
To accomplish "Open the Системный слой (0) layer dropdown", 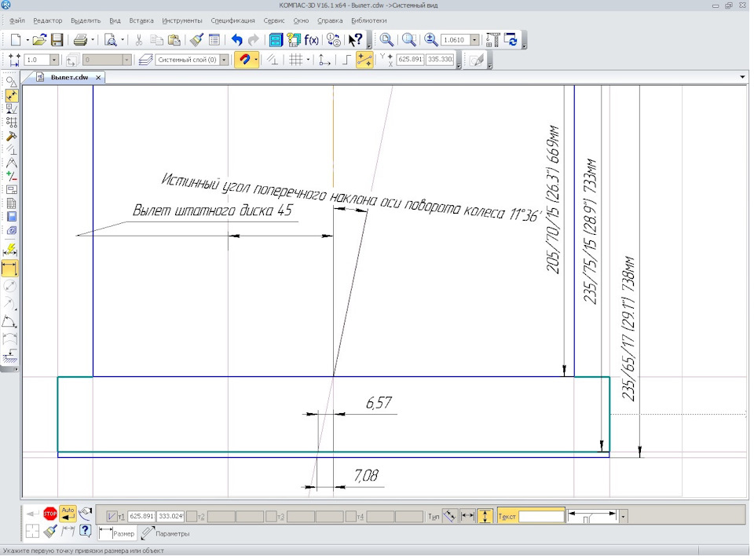I will tap(224, 60).
